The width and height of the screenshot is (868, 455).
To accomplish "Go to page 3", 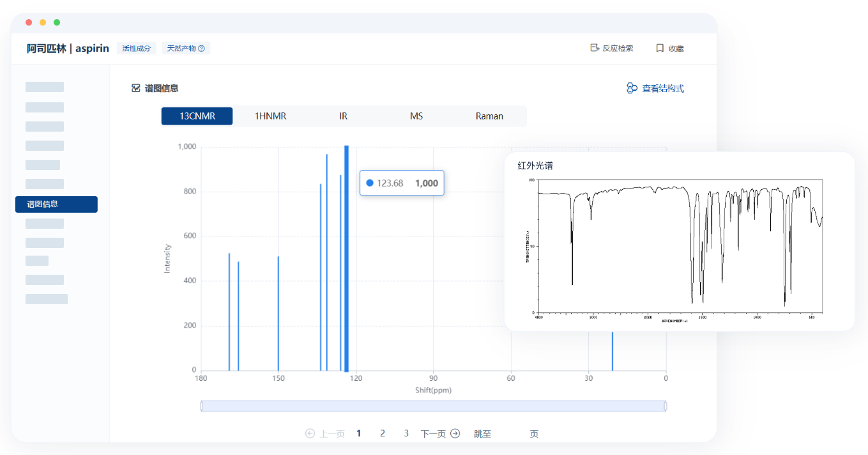I will [406, 433].
